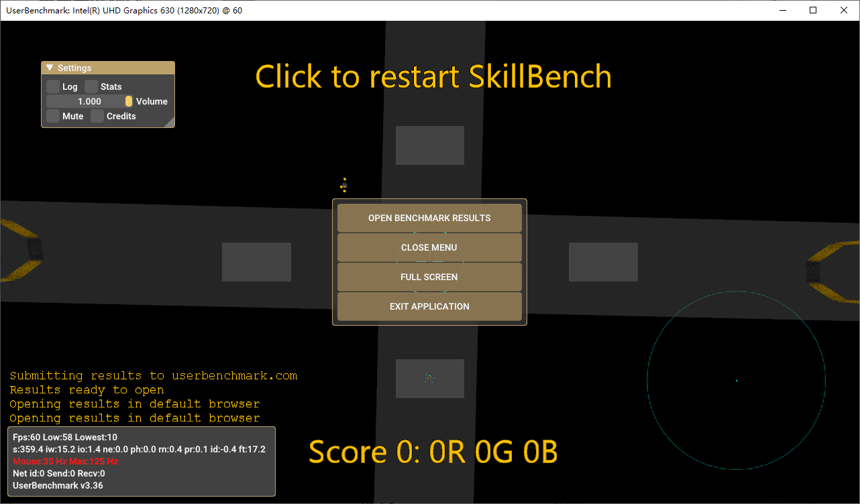Toggle the Credits checkbox
The height and width of the screenshot is (504, 860).
97,116
